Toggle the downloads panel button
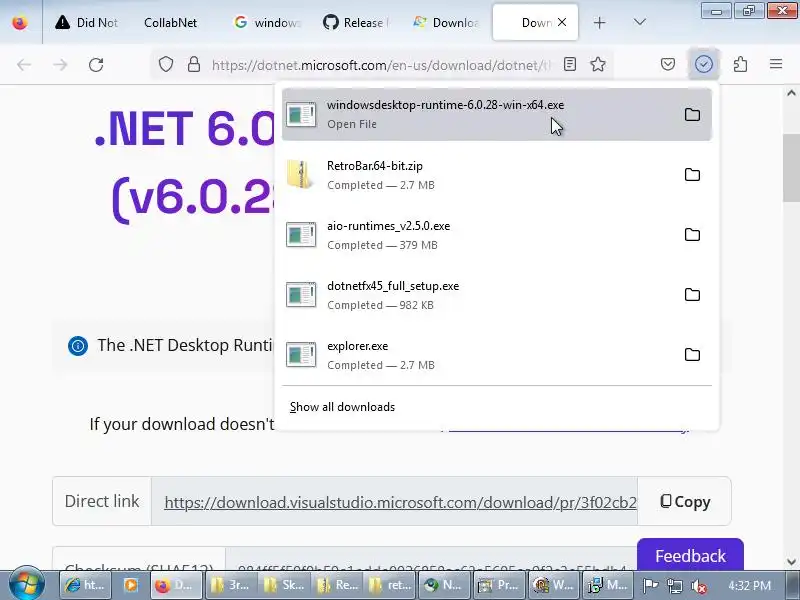Image resolution: width=800 pixels, height=600 pixels. tap(704, 64)
